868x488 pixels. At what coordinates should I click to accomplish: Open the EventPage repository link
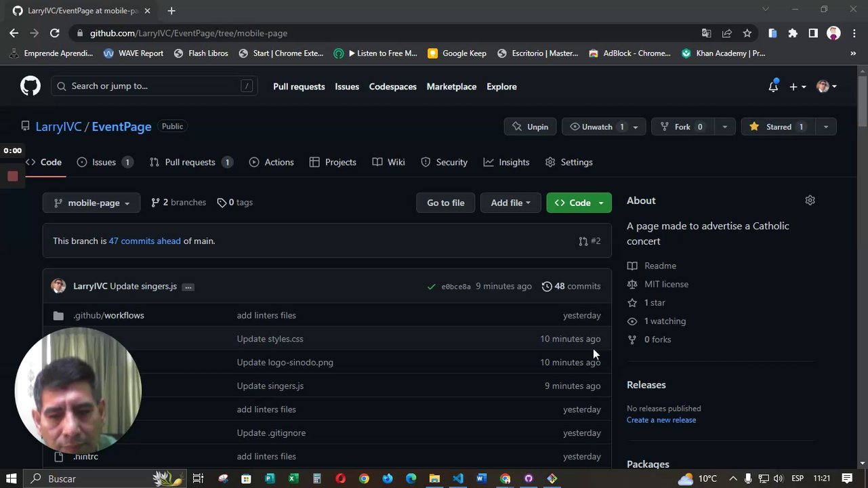[x=121, y=127]
